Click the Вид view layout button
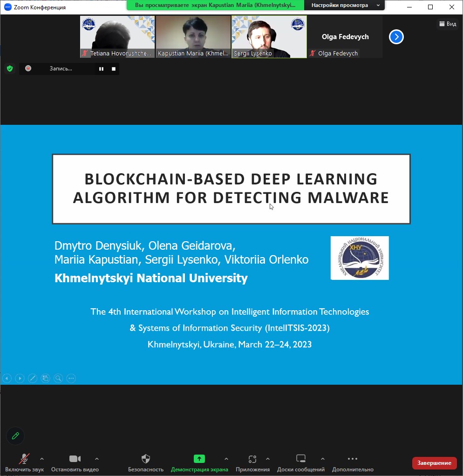 [448, 24]
